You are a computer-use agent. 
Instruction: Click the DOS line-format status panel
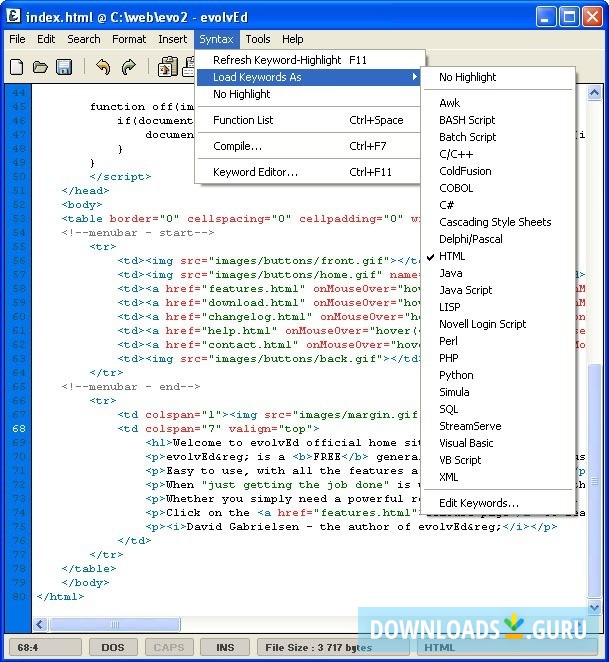pyautogui.click(x=113, y=647)
